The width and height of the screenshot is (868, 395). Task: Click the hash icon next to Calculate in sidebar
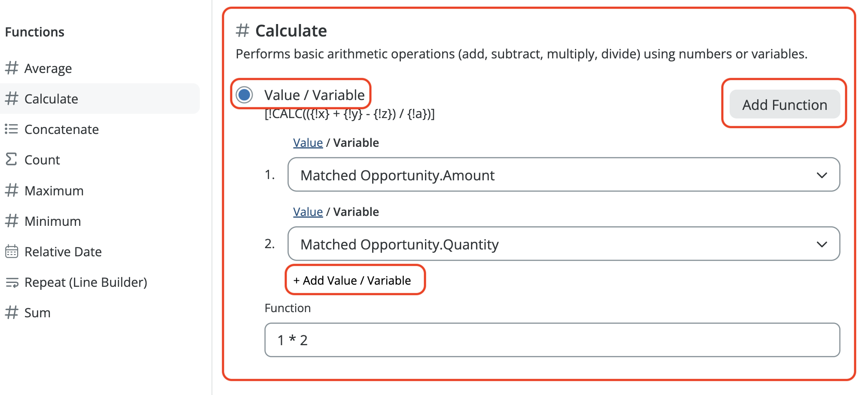pos(12,98)
